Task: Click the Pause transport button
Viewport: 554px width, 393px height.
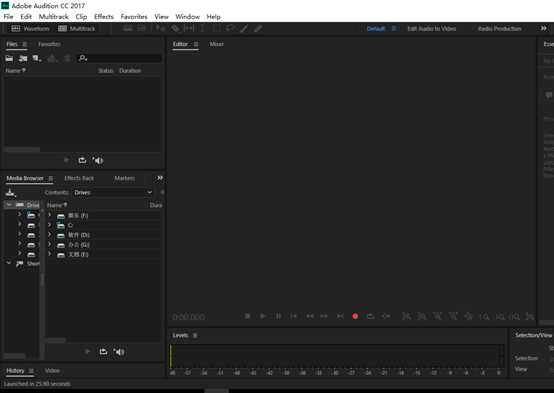Action: click(278, 316)
